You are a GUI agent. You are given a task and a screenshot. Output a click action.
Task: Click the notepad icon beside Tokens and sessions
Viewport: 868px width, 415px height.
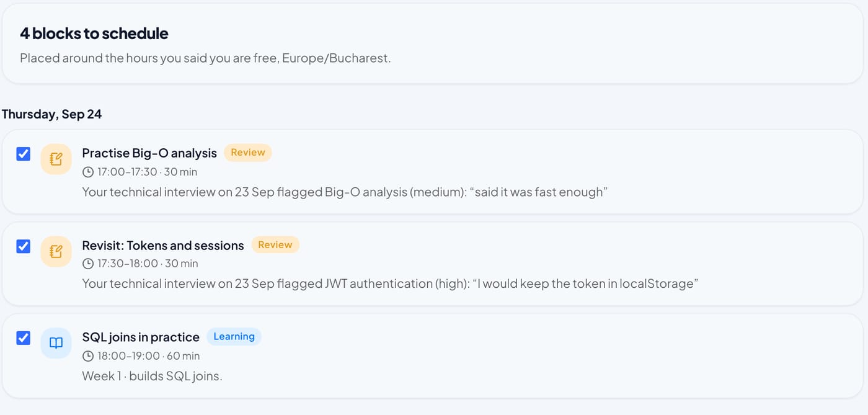pos(56,251)
